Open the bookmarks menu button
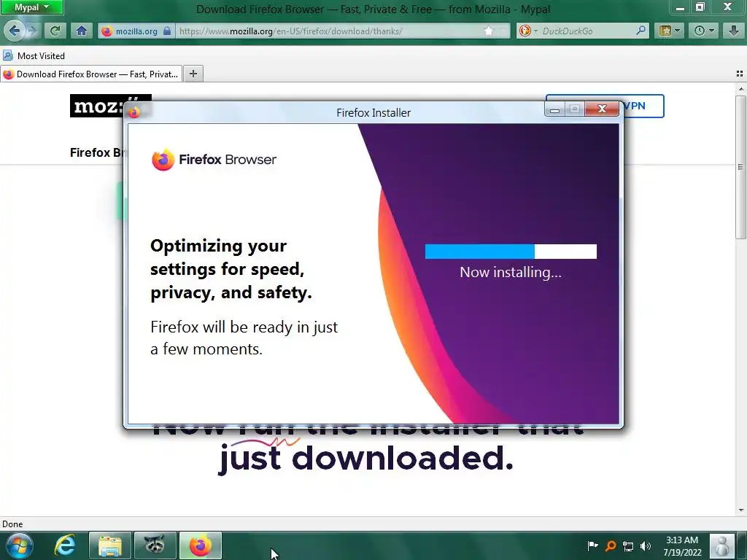The image size is (747, 560). (x=670, y=31)
